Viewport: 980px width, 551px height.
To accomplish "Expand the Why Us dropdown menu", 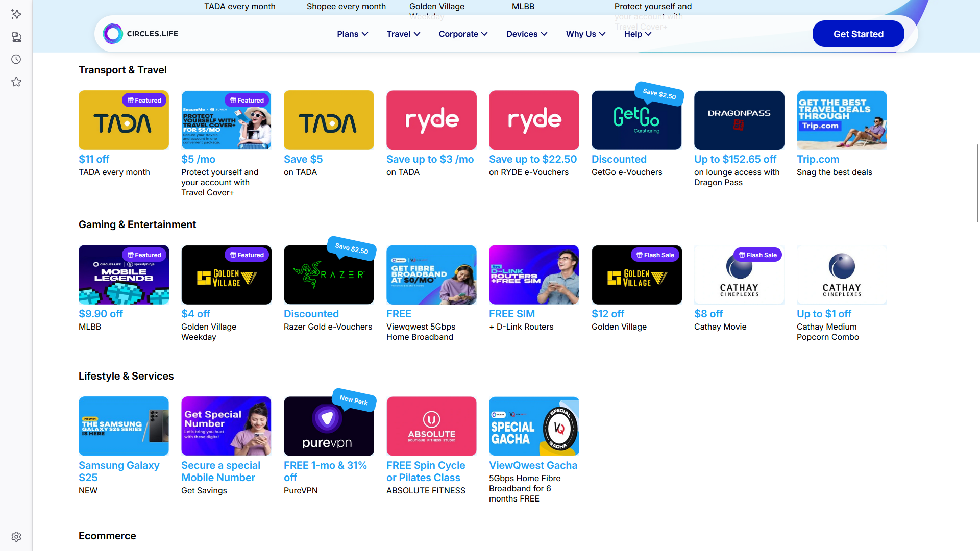I will pyautogui.click(x=586, y=34).
